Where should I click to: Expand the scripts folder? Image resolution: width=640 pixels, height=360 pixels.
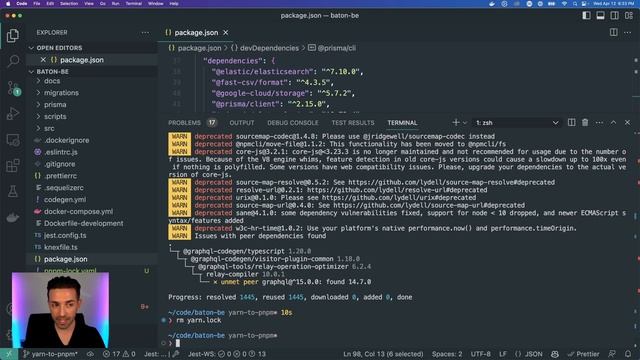click(x=55, y=116)
